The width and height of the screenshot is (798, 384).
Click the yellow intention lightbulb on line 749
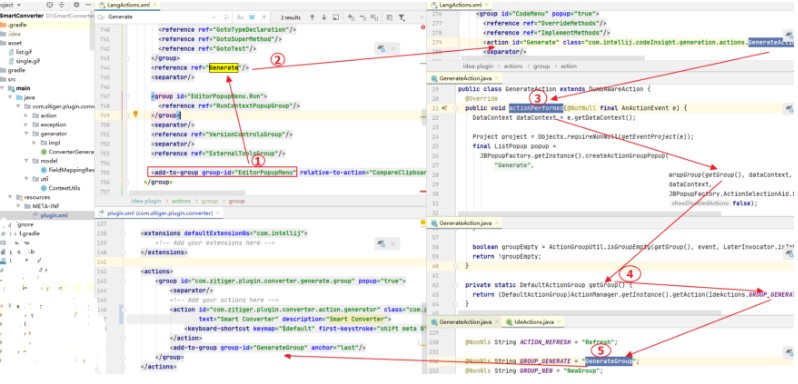tap(135, 114)
